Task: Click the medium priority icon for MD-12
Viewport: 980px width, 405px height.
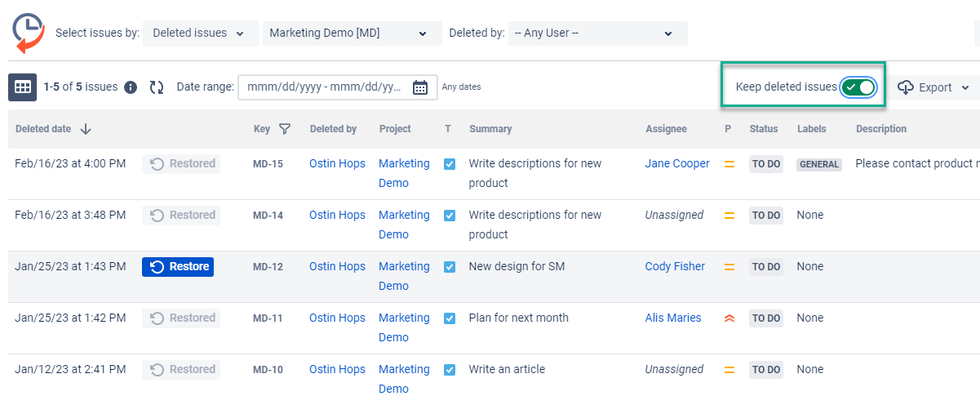Action: [x=729, y=267]
